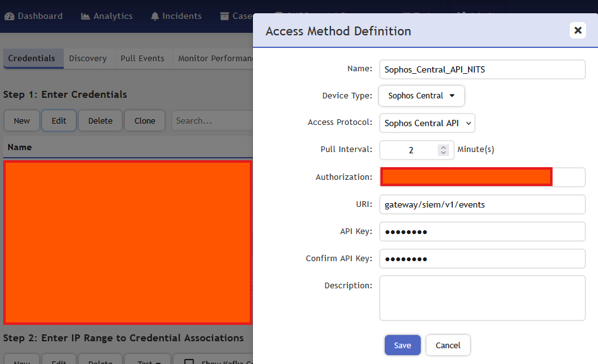Toggle the Show Kafka checkbox
This screenshot has width=598, height=364.
point(189,362)
